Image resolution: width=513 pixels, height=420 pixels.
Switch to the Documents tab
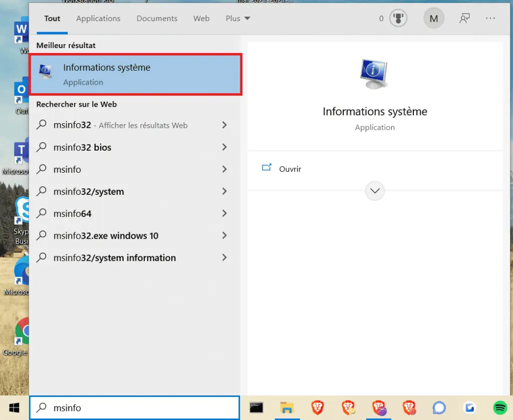pyautogui.click(x=157, y=19)
